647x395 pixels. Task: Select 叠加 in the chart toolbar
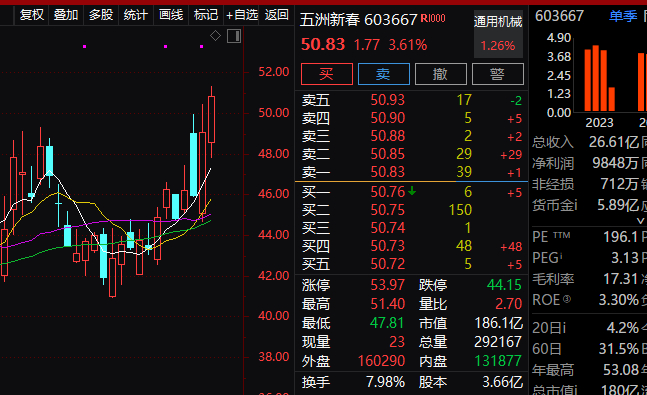coord(66,15)
